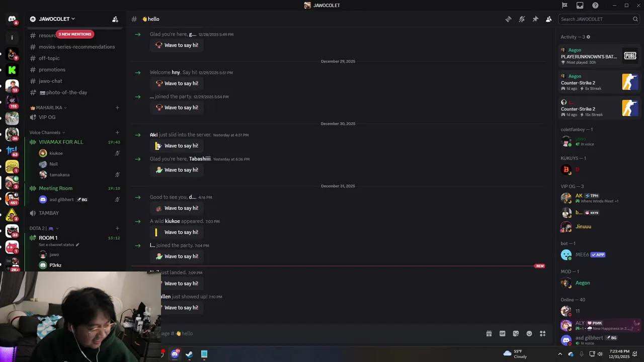Open the emoji picker icon
The width and height of the screenshot is (644, 362).
point(529,333)
